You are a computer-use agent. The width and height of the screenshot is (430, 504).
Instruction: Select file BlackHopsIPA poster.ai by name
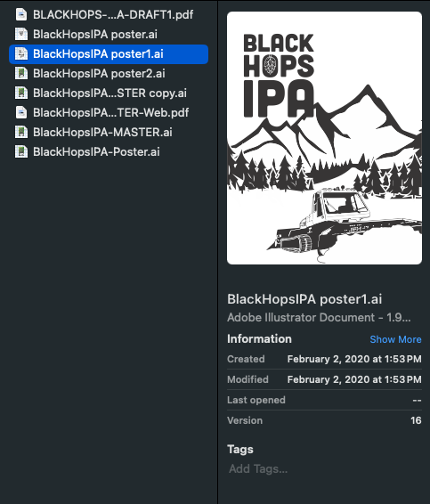coord(95,35)
